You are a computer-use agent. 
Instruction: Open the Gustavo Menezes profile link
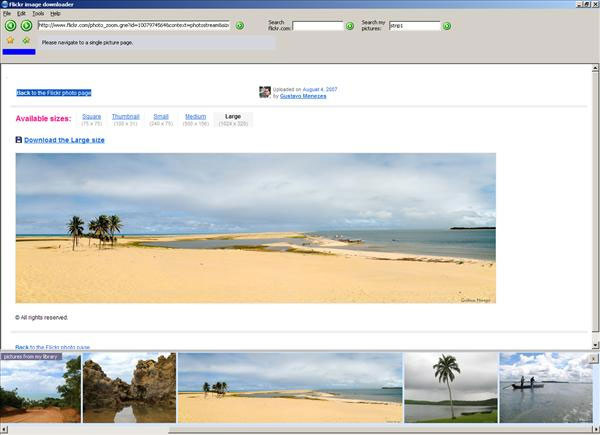[x=303, y=96]
